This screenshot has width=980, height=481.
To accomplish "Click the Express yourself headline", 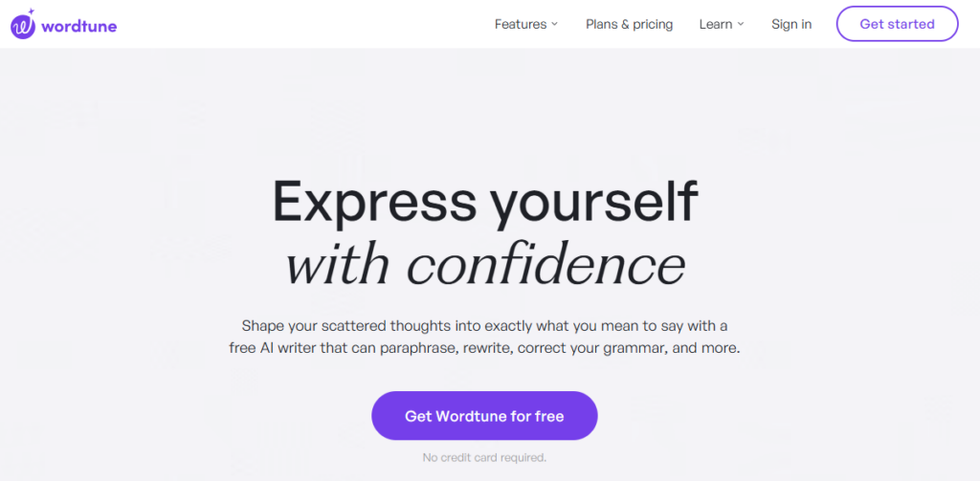I will tap(485, 201).
